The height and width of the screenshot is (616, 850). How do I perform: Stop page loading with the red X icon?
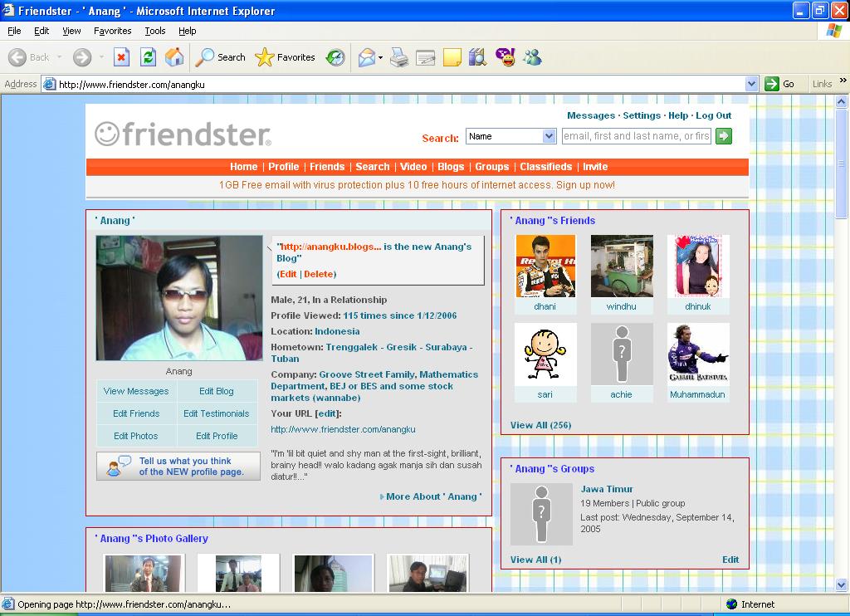click(121, 57)
